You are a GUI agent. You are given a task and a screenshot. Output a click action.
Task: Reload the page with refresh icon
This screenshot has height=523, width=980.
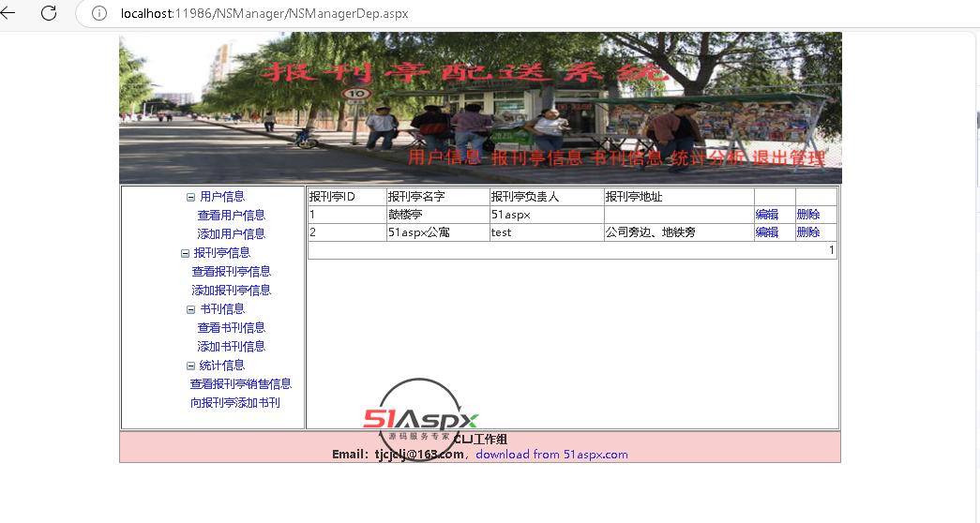point(49,13)
